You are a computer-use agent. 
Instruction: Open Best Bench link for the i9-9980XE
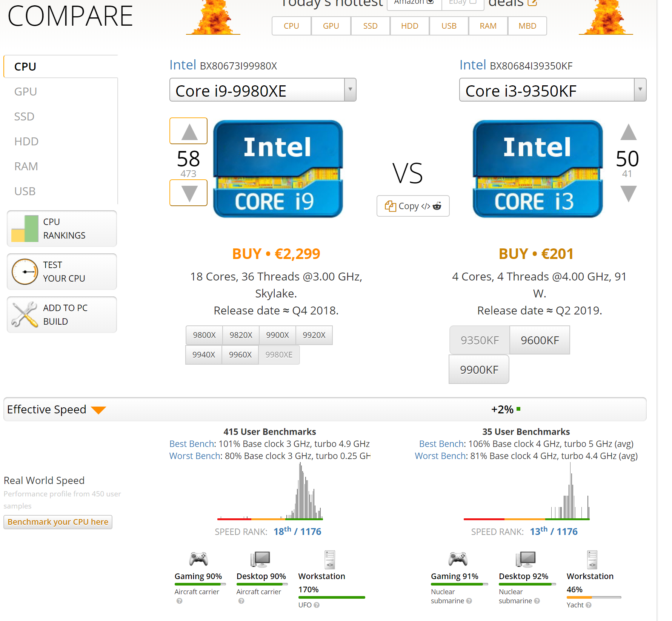coord(192,444)
